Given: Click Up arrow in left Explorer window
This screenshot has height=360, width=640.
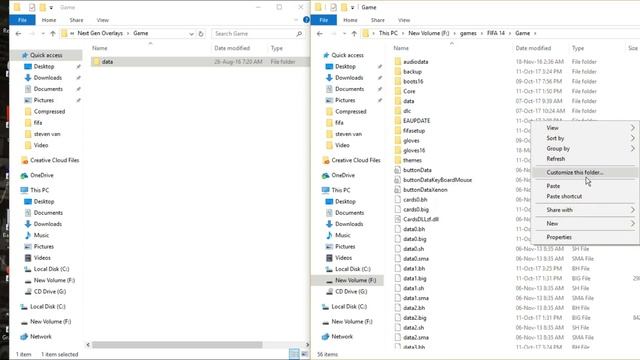Looking at the screenshot, I should click(53, 33).
